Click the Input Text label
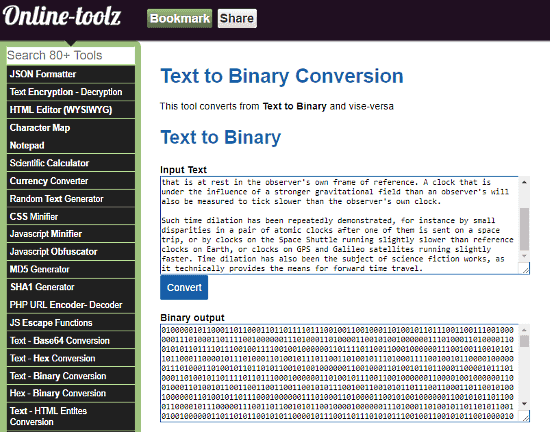Image resolution: width=550 pixels, height=432 pixels. click(183, 170)
